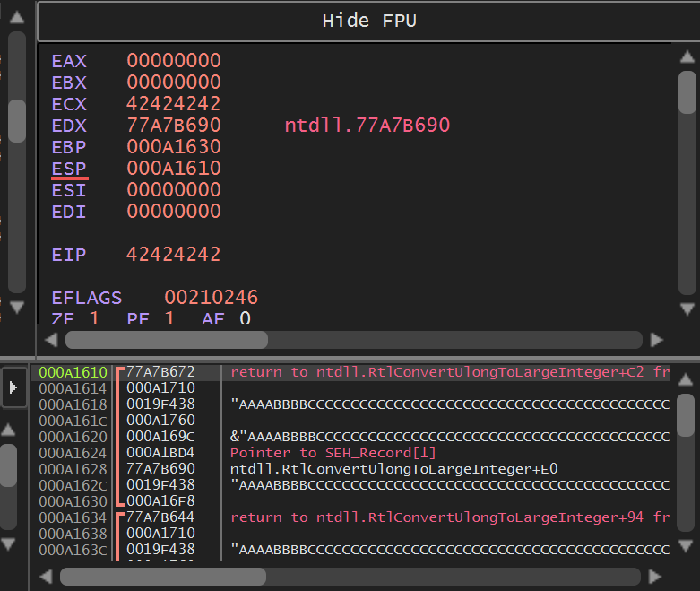Click stack panel horizontal scrollbar left arrow
The height and width of the screenshot is (591, 700).
click(x=46, y=576)
